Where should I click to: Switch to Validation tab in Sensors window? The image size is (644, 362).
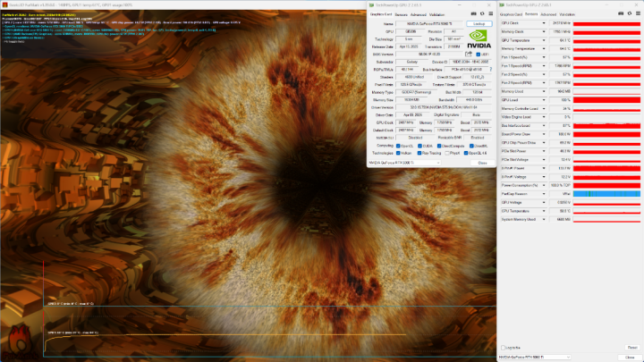pyautogui.click(x=567, y=15)
